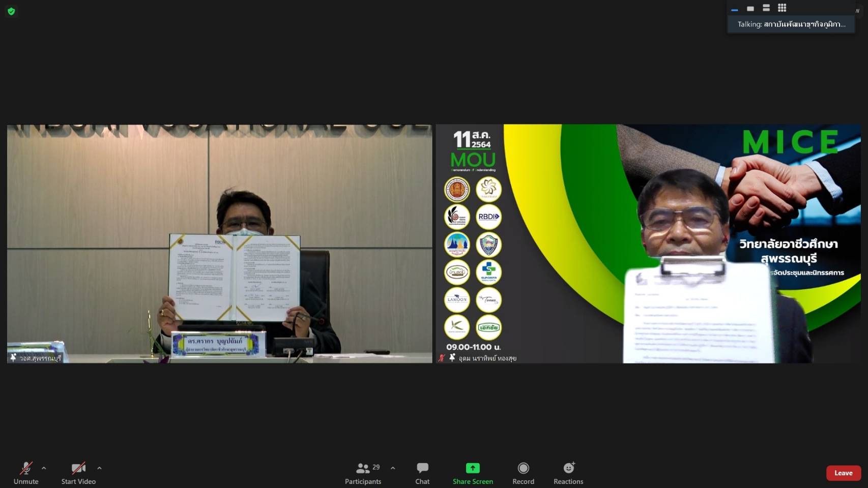
Task: Open the green encryption shield info
Action: coord(11,11)
